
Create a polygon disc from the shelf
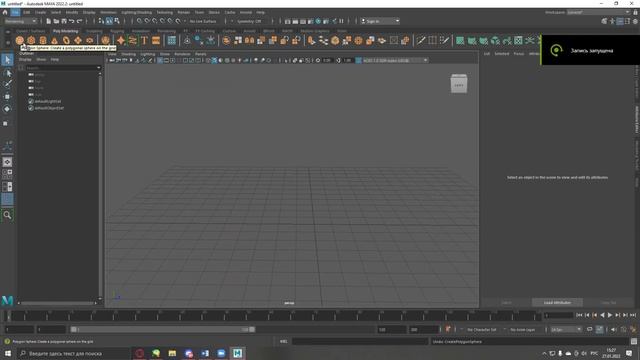point(89,40)
